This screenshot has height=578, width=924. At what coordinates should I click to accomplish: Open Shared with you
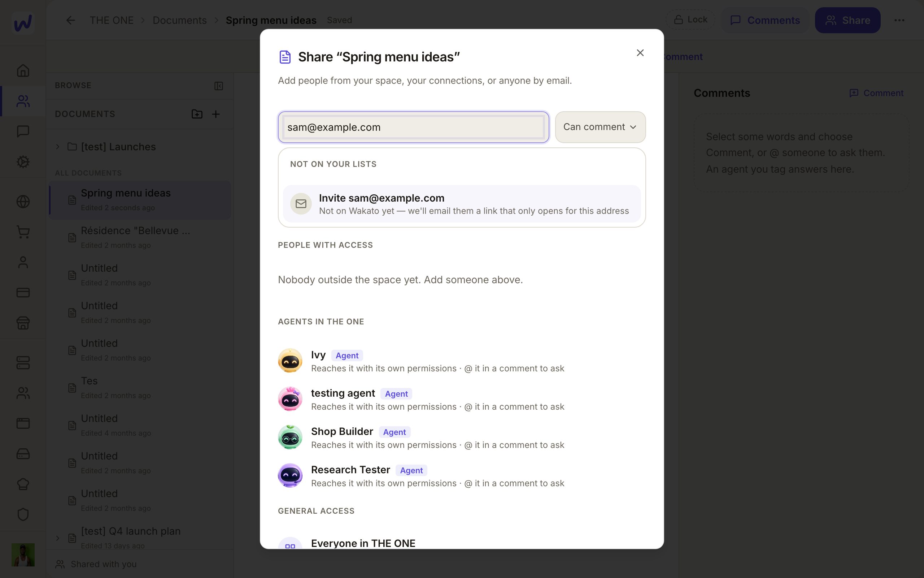[96, 564]
